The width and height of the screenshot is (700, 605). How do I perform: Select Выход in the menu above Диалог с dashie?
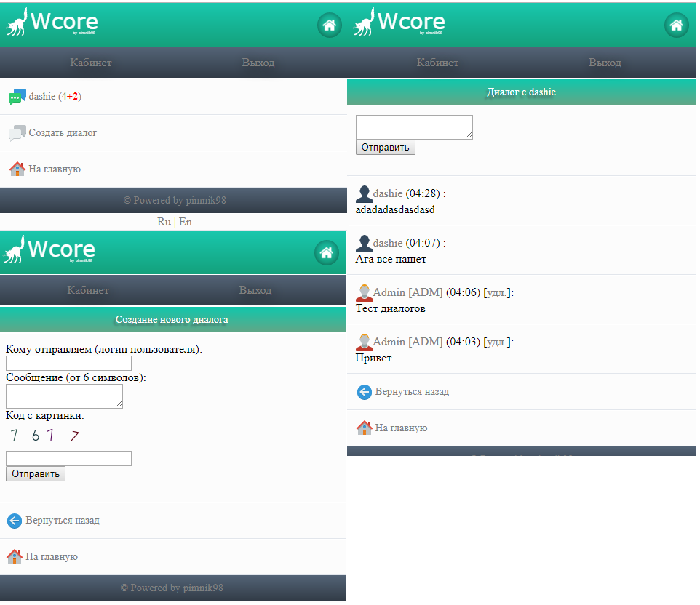[605, 63]
